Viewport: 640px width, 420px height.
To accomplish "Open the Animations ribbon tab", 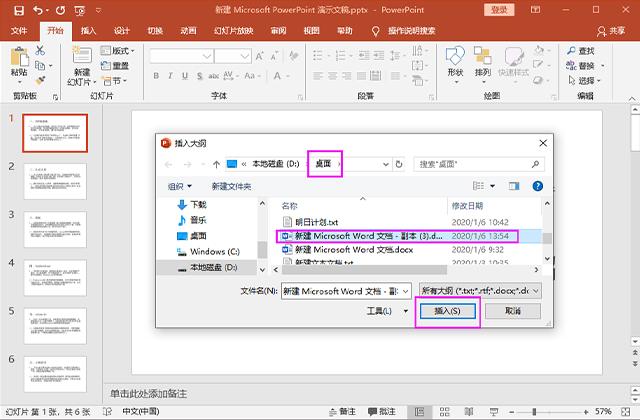I will 188,31.
